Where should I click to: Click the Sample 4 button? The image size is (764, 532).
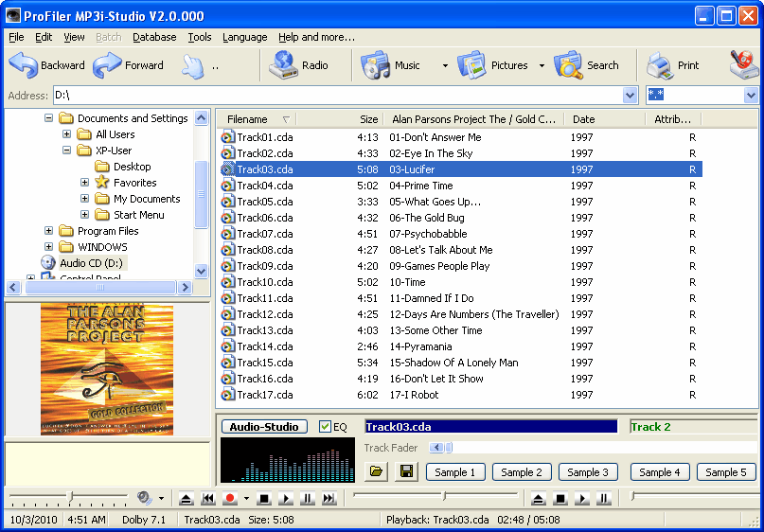[x=660, y=472]
